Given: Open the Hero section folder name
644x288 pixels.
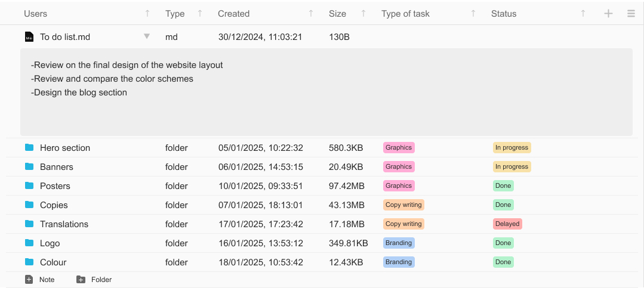Looking at the screenshot, I should pos(65,148).
